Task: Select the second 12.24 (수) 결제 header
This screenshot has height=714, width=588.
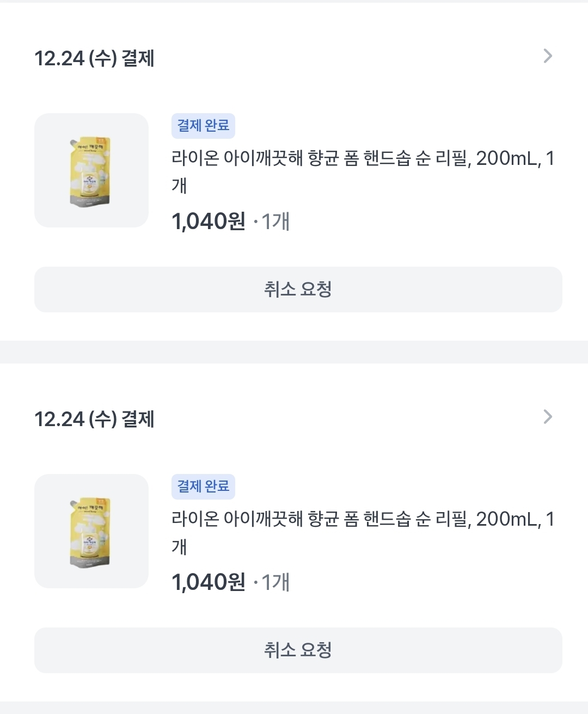Action: (x=94, y=419)
